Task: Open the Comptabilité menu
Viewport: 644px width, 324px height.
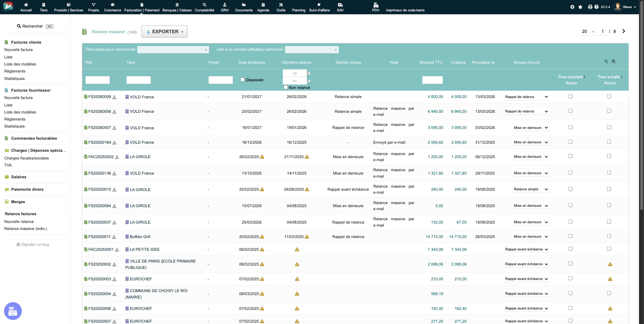Action: [x=204, y=7]
